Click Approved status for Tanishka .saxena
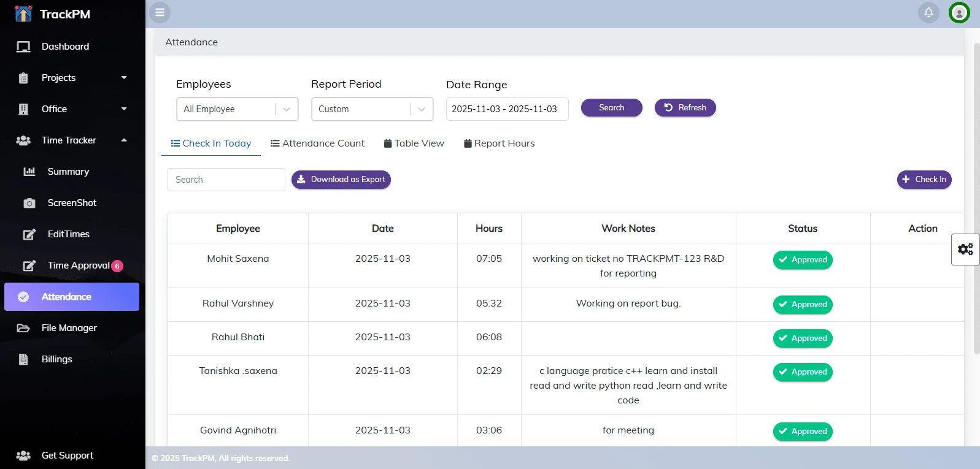980x469 pixels. coord(803,372)
